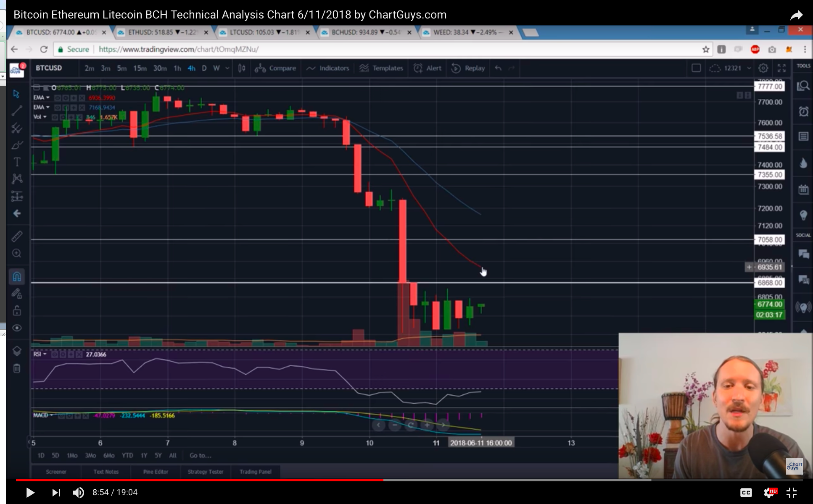The height and width of the screenshot is (504, 813).
Task: Bookmark the page with star icon
Action: [706, 49]
